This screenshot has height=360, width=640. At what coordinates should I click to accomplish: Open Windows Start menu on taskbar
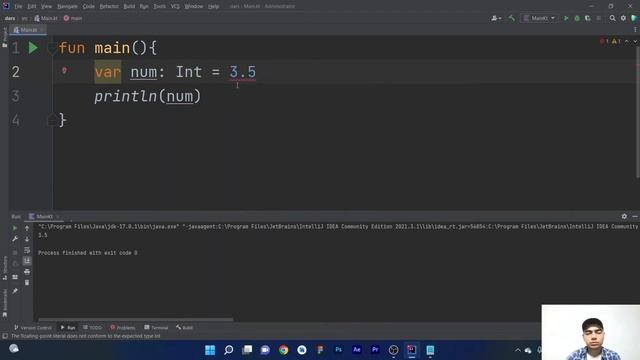click(210, 350)
